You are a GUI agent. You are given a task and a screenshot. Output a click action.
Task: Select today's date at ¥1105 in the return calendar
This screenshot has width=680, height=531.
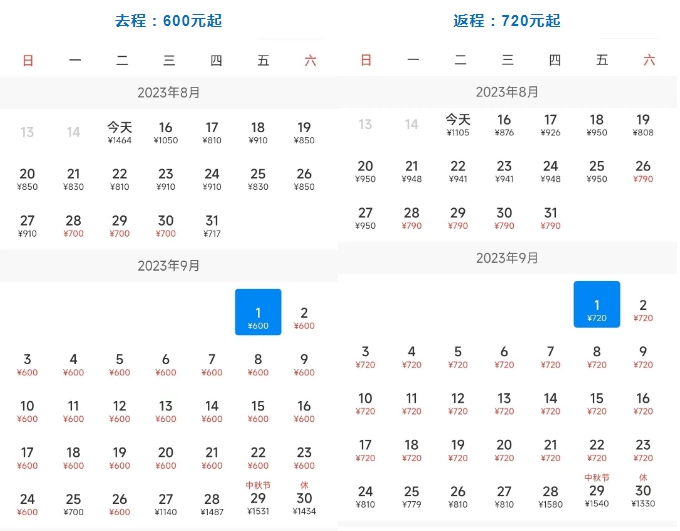pyautogui.click(x=458, y=125)
